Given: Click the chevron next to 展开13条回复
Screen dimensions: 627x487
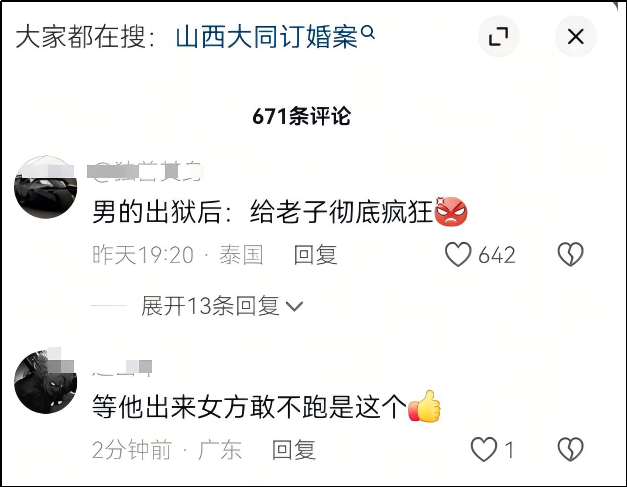Looking at the screenshot, I should click(x=295, y=307).
